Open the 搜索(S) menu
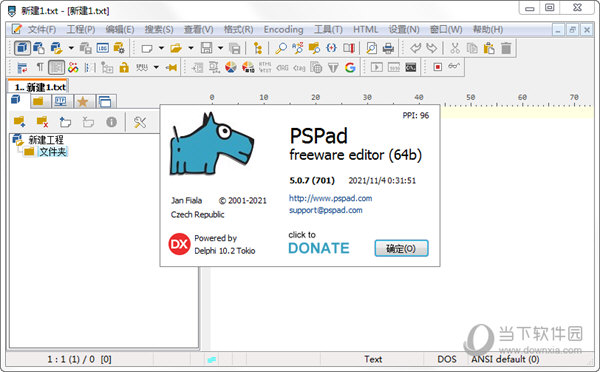This screenshot has width=600, height=372. [159, 29]
